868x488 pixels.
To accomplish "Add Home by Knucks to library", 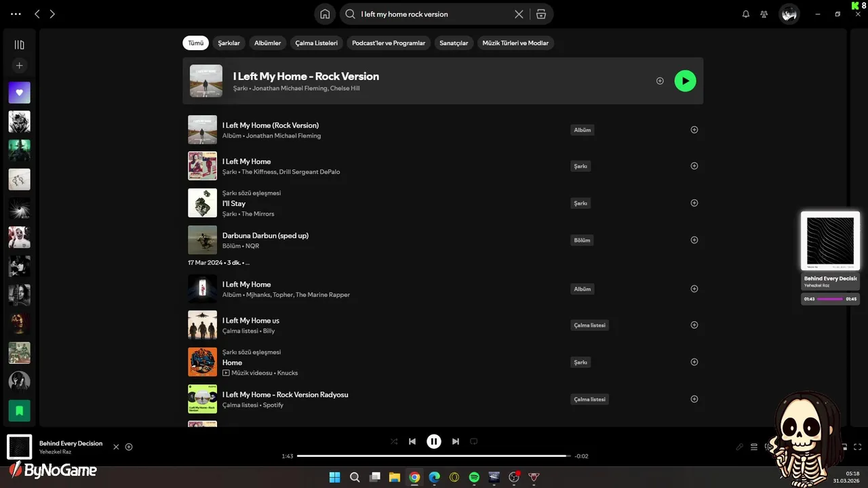I will point(694,362).
